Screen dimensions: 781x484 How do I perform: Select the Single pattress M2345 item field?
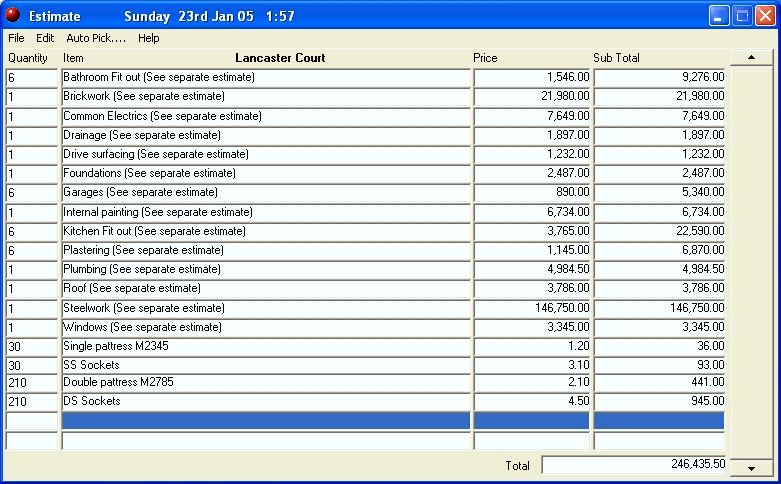click(266, 346)
